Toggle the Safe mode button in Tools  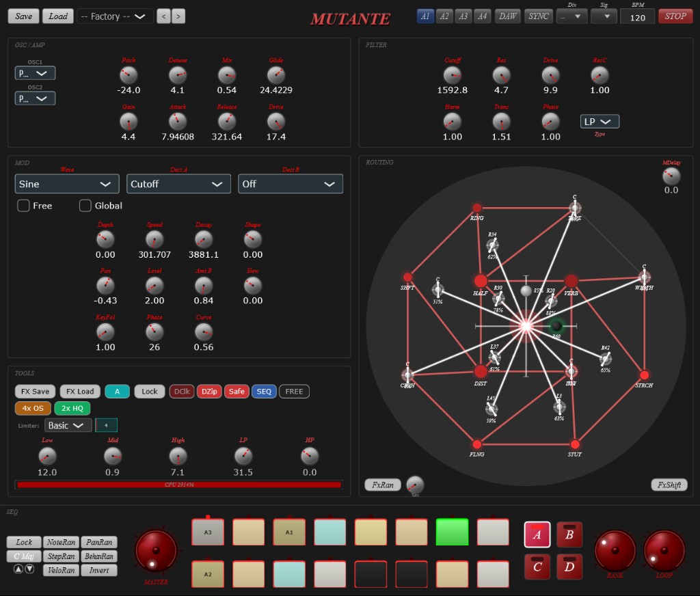click(237, 391)
